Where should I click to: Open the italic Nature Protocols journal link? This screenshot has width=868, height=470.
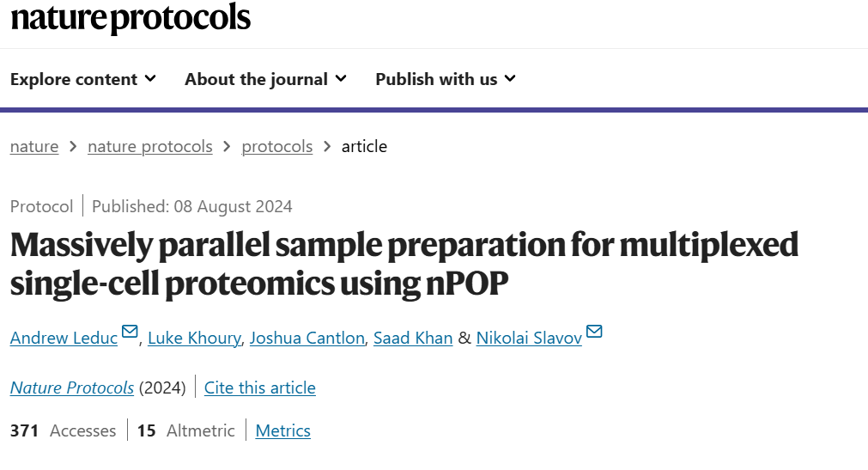pos(72,388)
